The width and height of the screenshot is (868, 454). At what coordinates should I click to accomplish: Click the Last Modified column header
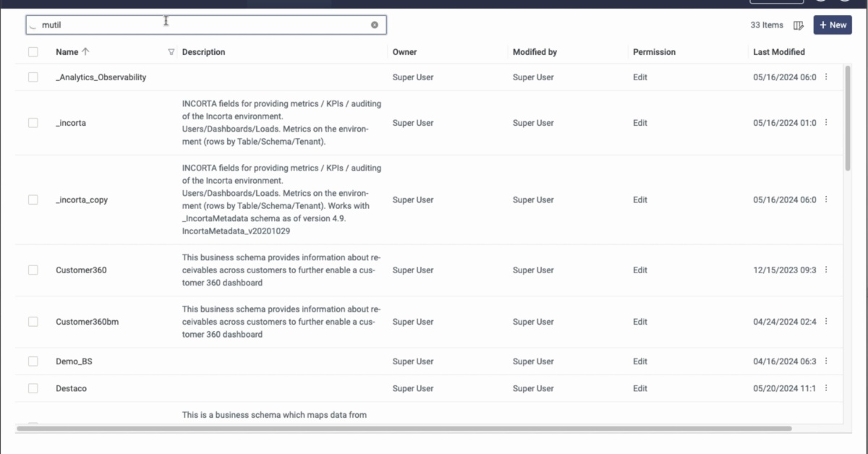pyautogui.click(x=778, y=52)
